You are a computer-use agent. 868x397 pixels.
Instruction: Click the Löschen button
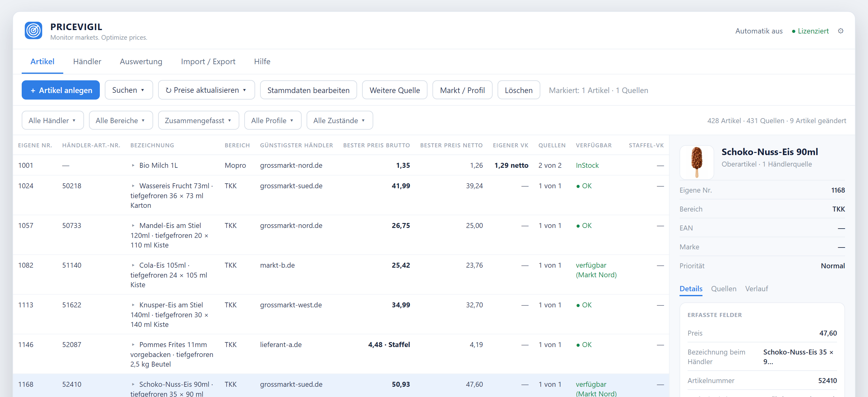(x=519, y=90)
